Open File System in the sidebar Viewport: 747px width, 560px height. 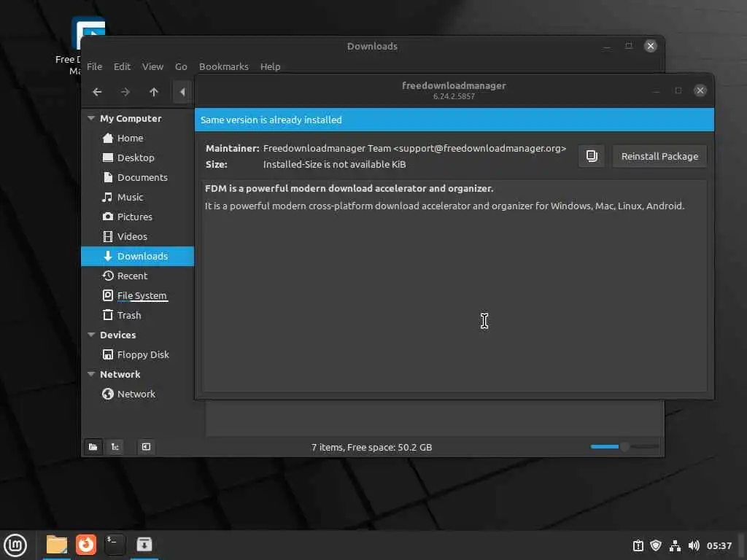point(138,295)
